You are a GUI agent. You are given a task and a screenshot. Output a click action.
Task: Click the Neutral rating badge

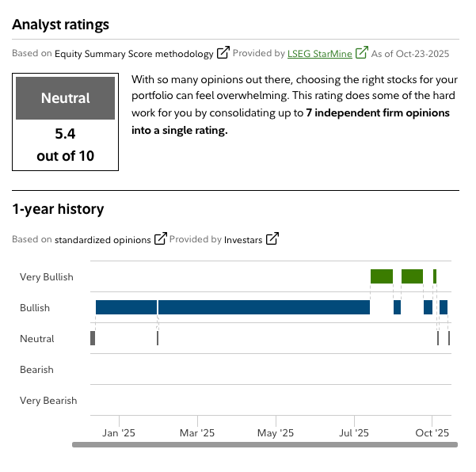click(65, 99)
